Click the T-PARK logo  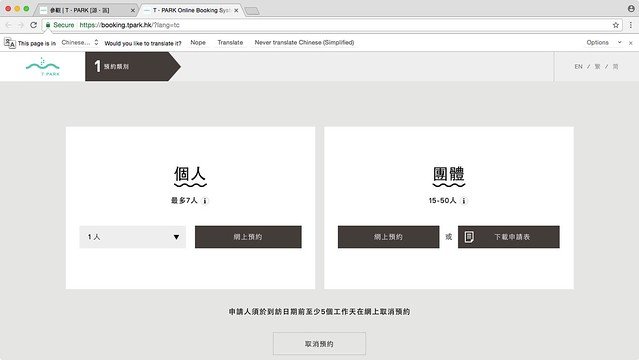point(43,66)
